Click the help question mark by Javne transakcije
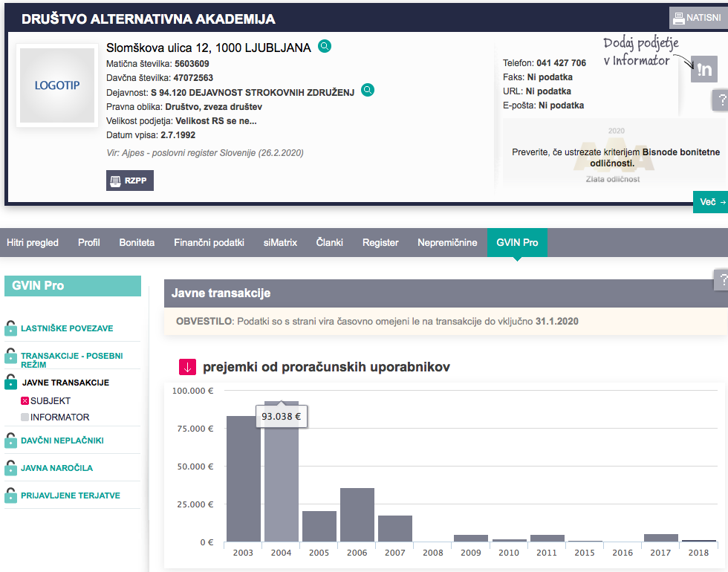 pyautogui.click(x=721, y=279)
